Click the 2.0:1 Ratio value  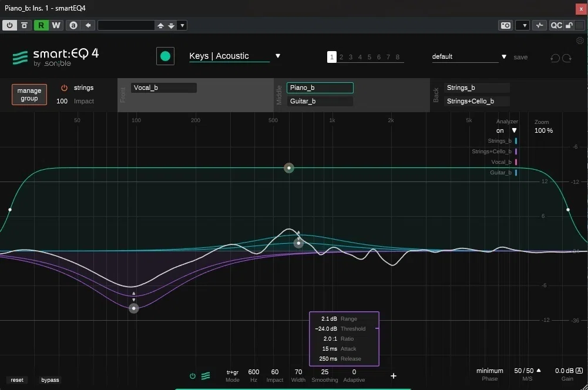point(330,339)
